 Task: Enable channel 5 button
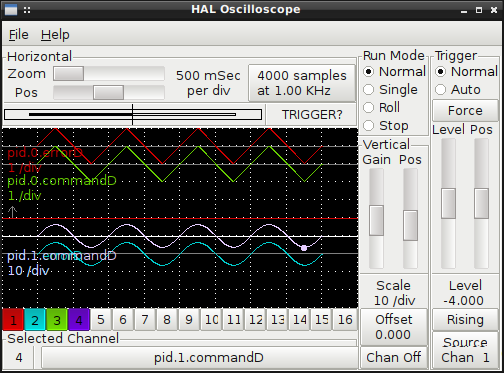click(101, 320)
